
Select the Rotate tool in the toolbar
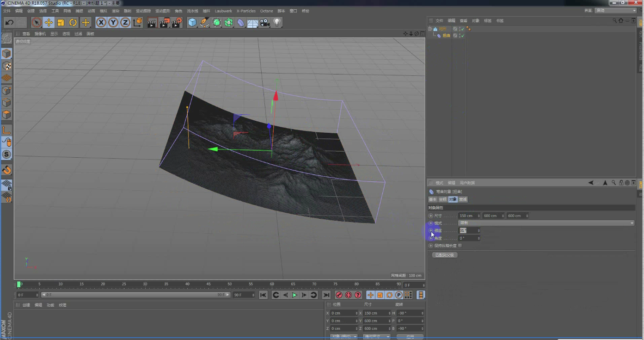tap(73, 23)
